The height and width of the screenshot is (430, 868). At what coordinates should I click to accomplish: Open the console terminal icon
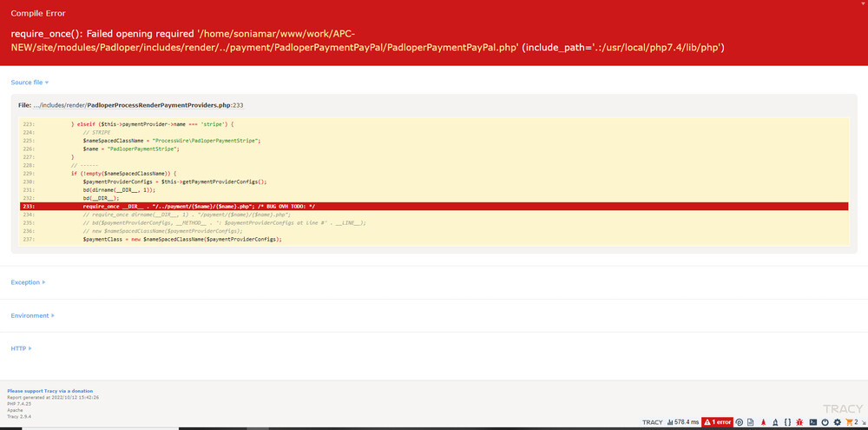point(812,422)
